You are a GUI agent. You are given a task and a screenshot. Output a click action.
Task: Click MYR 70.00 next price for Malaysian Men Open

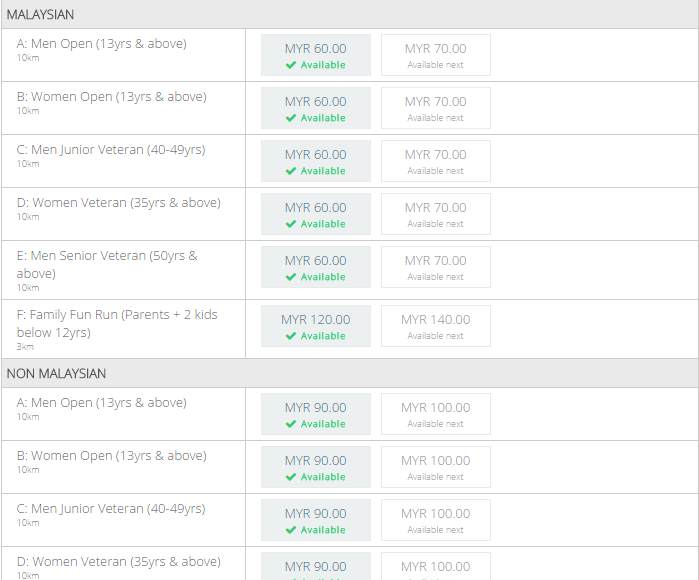pos(436,55)
